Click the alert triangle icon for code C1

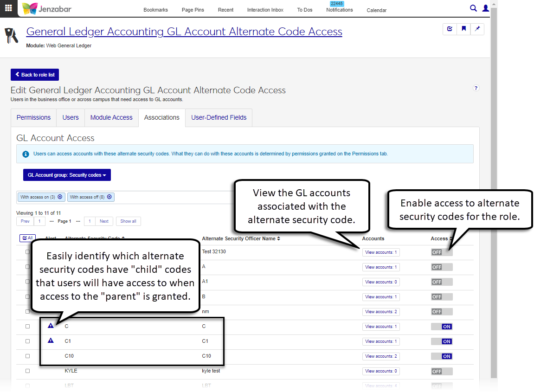pos(51,341)
